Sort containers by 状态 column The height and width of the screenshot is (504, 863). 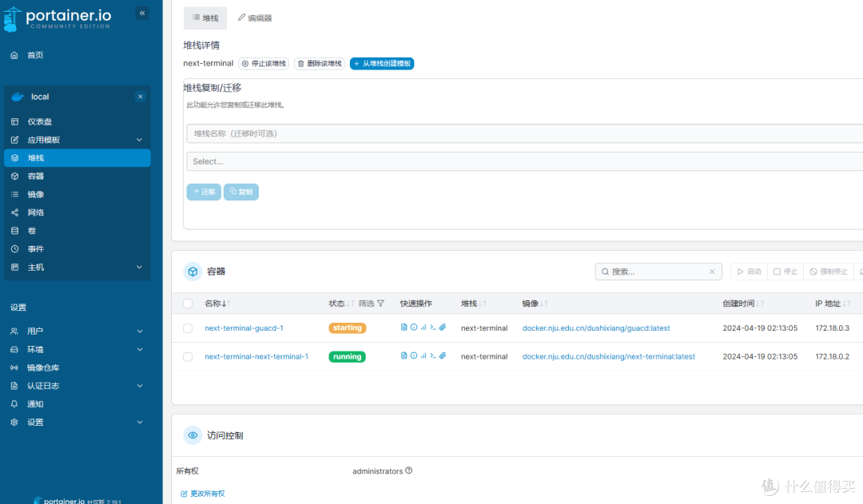341,304
